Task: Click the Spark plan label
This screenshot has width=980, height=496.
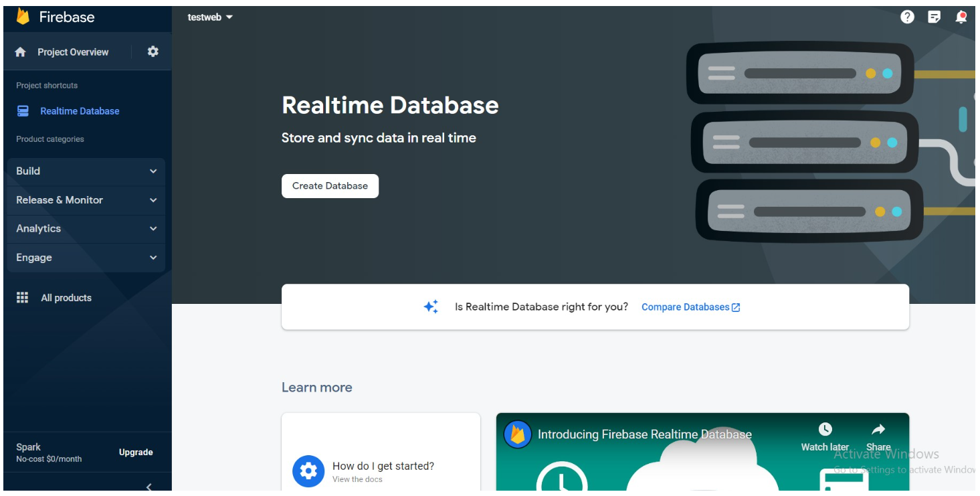Action: [x=28, y=447]
